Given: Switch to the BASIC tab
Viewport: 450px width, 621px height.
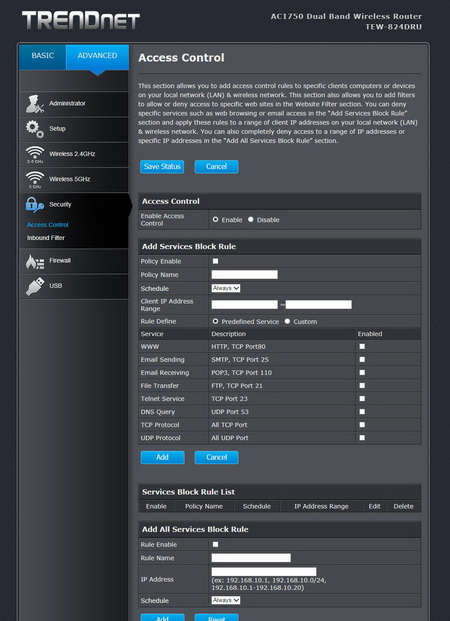Looking at the screenshot, I should click(x=42, y=57).
